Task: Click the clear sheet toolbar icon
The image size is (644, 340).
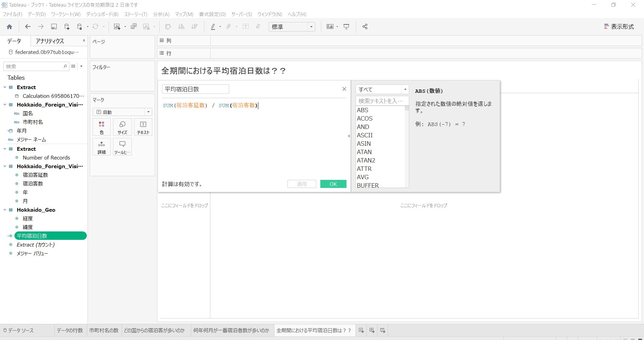Action: 146,27
